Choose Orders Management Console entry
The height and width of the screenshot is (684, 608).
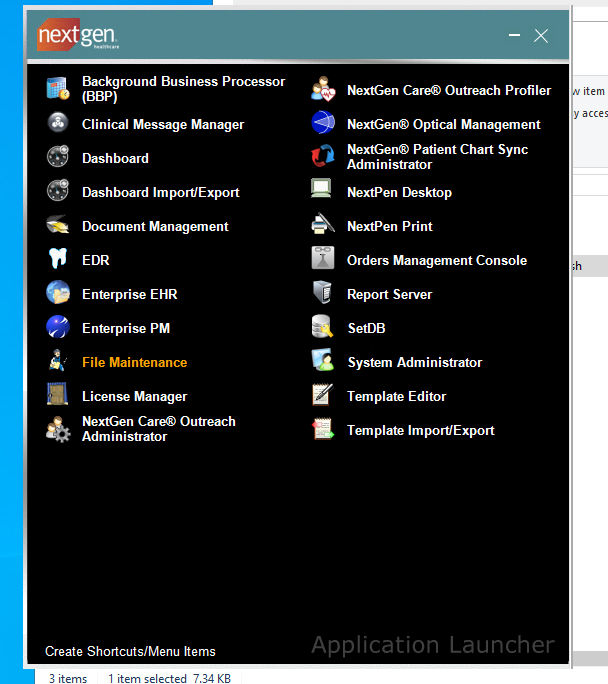click(x=436, y=260)
